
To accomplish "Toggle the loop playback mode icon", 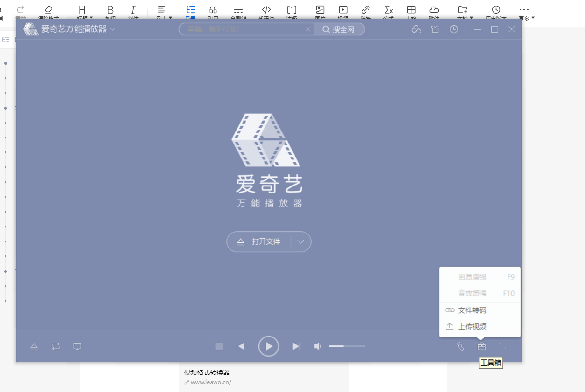I will (56, 346).
